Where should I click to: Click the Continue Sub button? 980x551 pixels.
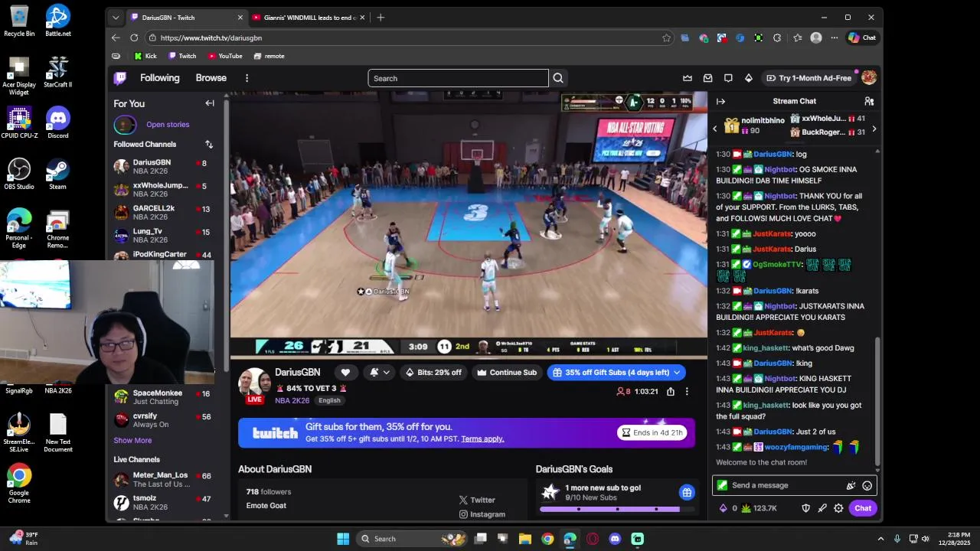coord(507,373)
